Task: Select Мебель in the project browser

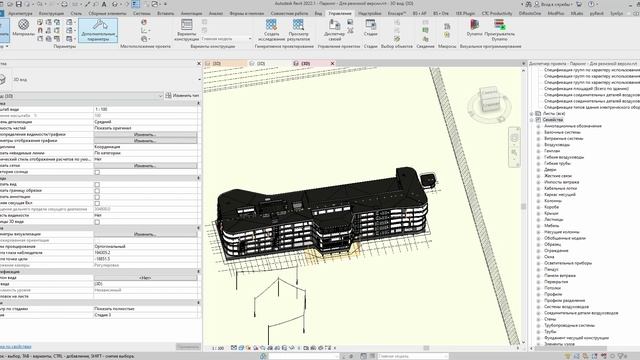Action: coord(551,226)
